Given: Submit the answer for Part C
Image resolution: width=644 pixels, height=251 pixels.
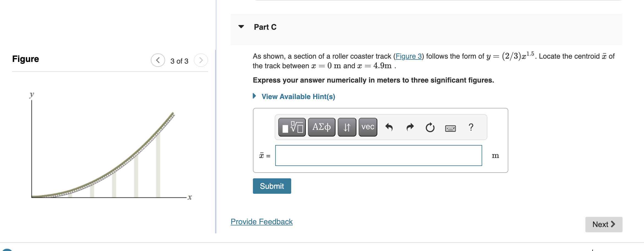Looking at the screenshot, I should [x=272, y=186].
